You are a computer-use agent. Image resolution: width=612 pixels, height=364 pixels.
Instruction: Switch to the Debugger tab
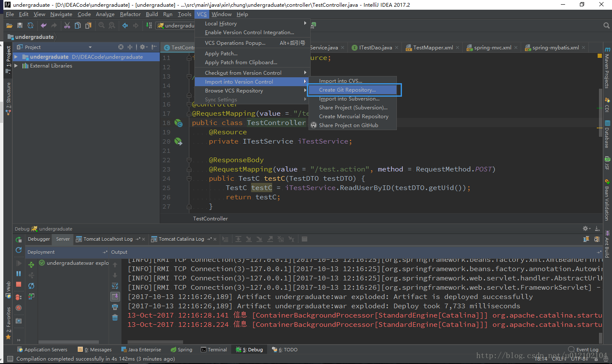[39, 239]
